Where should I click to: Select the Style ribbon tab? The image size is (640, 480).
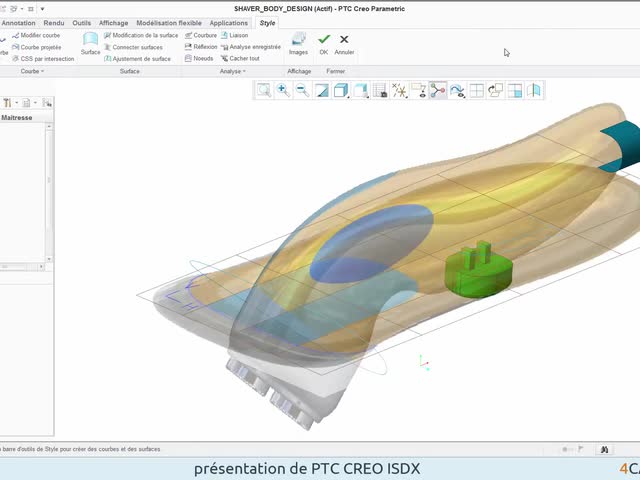(x=267, y=23)
